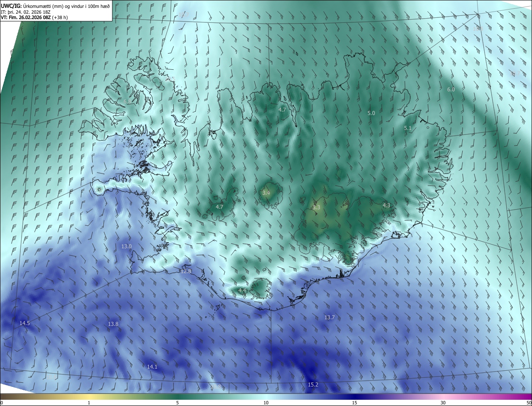The height and width of the screenshot is (406, 532).
Task: Click the 3.4 value label on the glacier
Action: point(266,193)
